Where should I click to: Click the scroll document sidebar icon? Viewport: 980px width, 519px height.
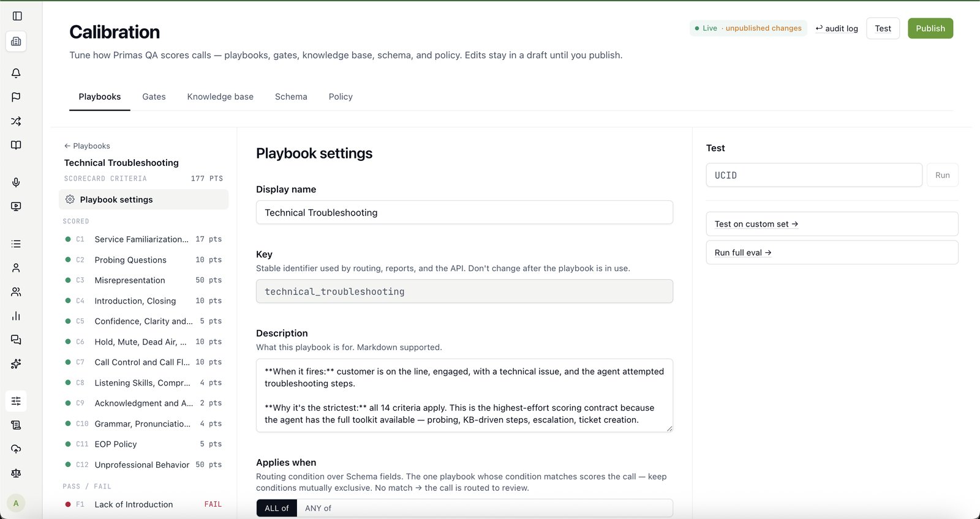[x=16, y=425]
